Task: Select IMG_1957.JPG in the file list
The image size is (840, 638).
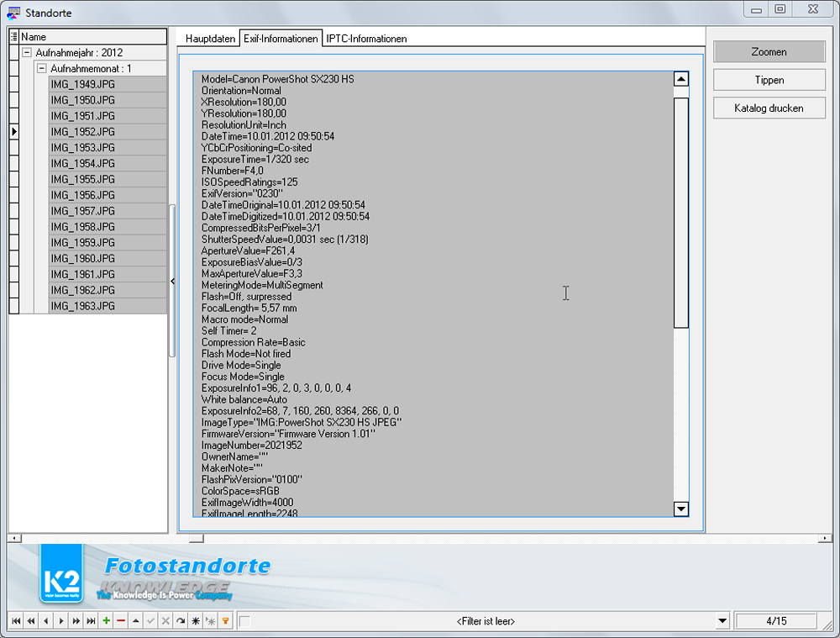Action: click(x=82, y=211)
